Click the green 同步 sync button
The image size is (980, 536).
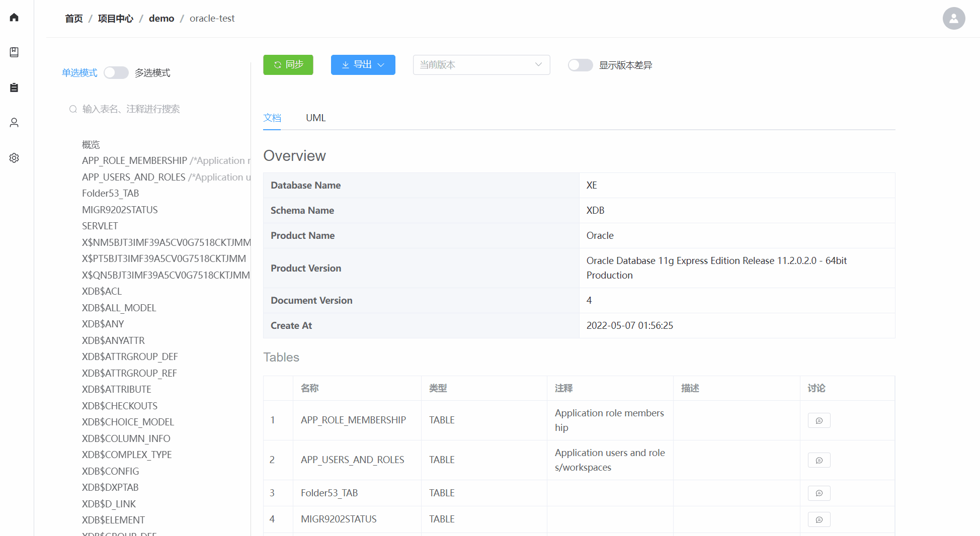point(288,65)
